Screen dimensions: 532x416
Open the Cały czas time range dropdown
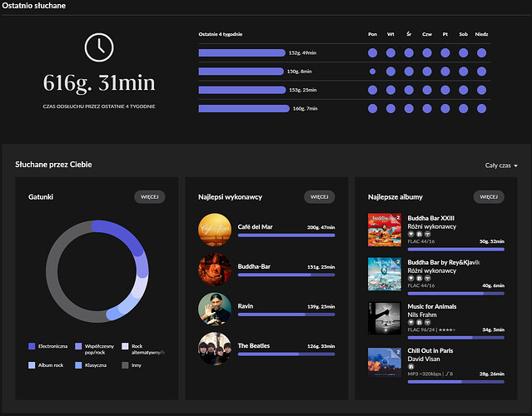click(501, 166)
